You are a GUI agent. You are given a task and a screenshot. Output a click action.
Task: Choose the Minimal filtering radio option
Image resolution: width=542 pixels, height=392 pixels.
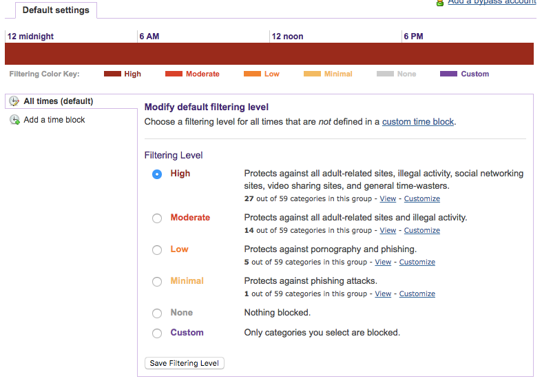[x=157, y=282]
